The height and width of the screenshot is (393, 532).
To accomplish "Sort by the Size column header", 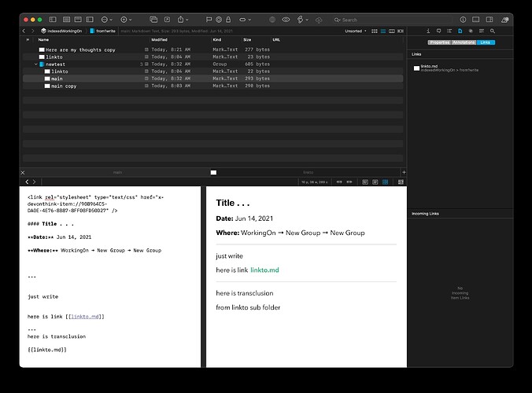I will coord(247,39).
